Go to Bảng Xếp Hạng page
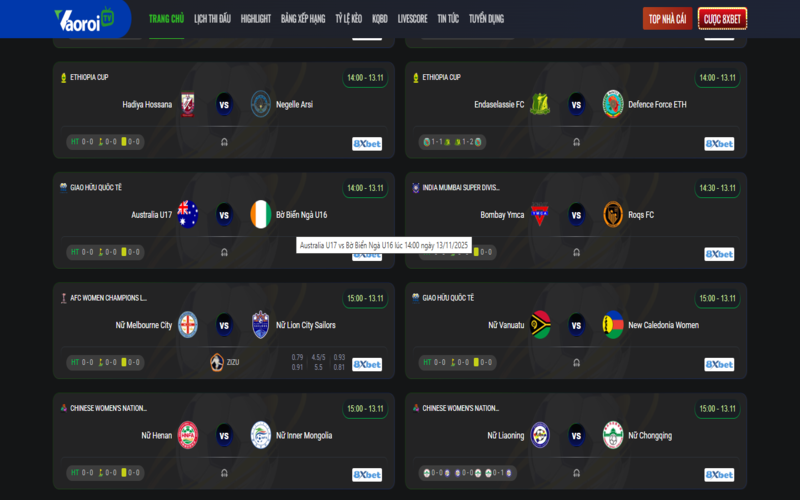Viewport: 800px width, 500px height. [303, 19]
